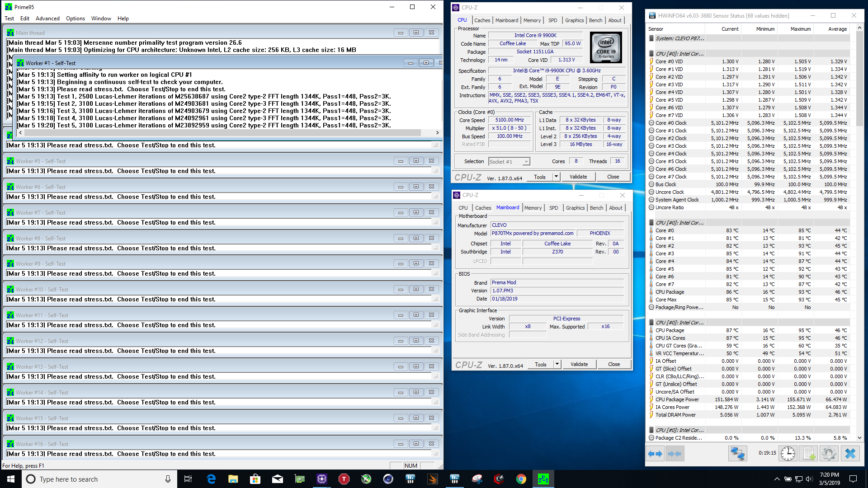Screen dimensions: 868x488
Task: Select the CPU Package Power sensor row
Action: coord(748,399)
